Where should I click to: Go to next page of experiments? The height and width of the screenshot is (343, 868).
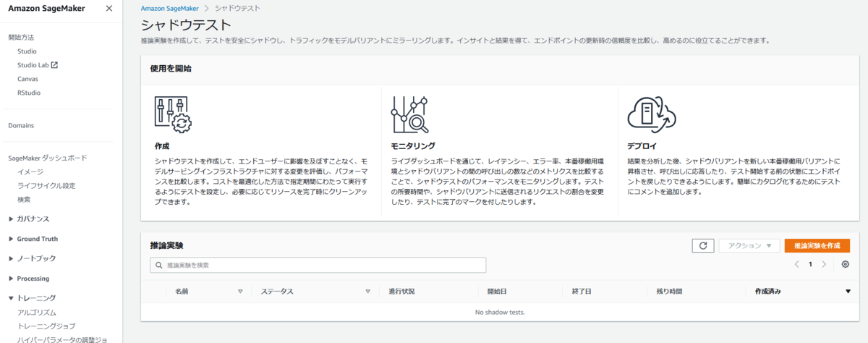(x=824, y=264)
